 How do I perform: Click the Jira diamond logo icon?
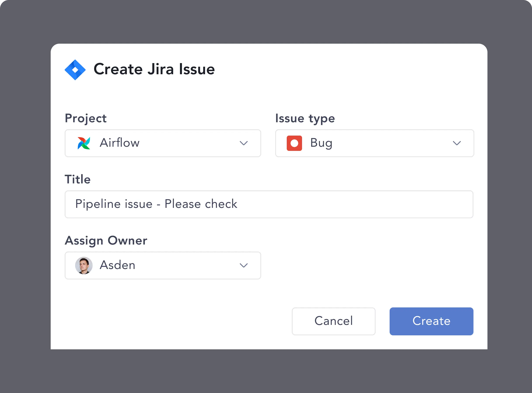[75, 70]
